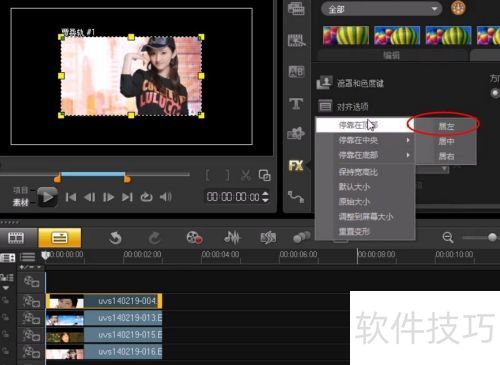This screenshot has height=365, width=500.
Task: Open the Path library sidebar icon
Action: click(296, 196)
